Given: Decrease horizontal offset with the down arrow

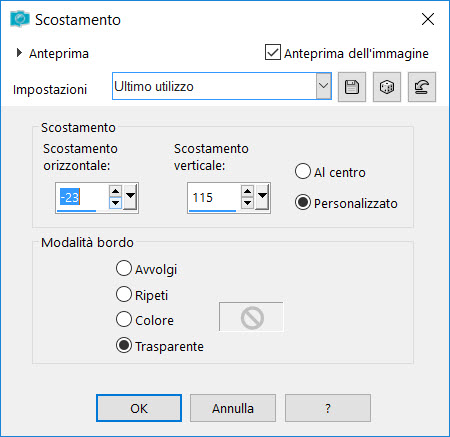Looking at the screenshot, I should point(115,203).
